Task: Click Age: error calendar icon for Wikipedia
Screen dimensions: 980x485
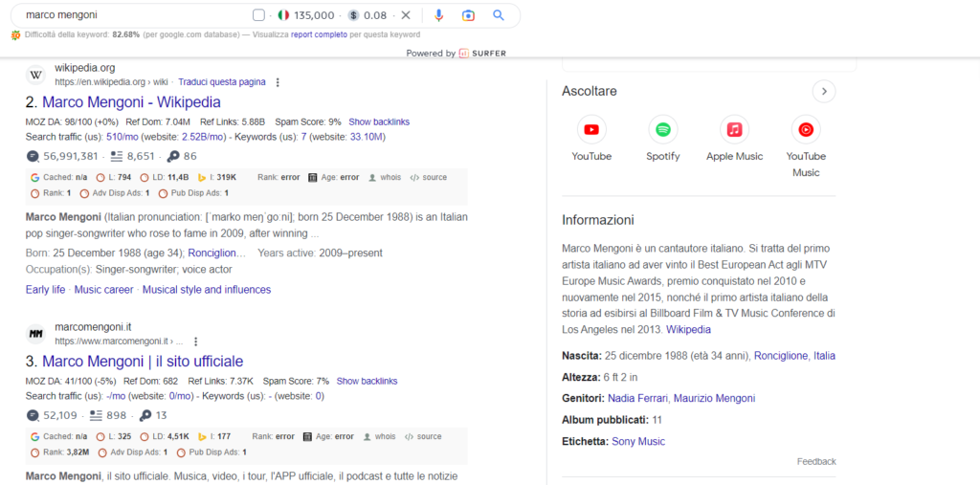Action: pyautogui.click(x=313, y=178)
